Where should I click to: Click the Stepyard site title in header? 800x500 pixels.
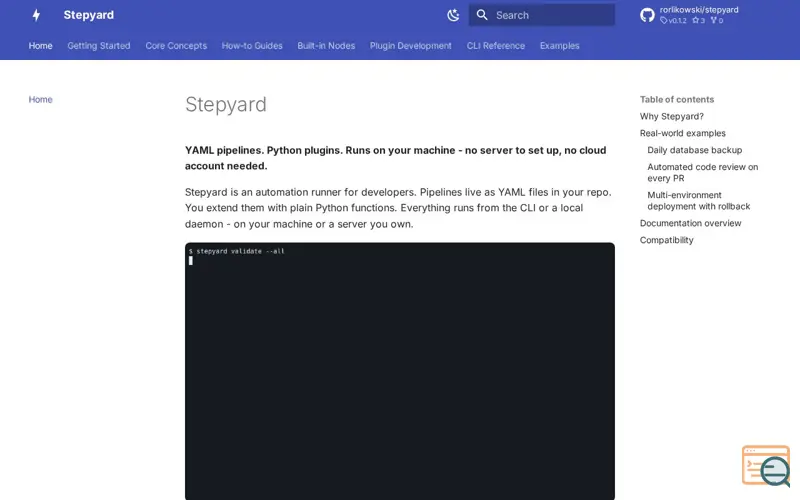(x=89, y=15)
